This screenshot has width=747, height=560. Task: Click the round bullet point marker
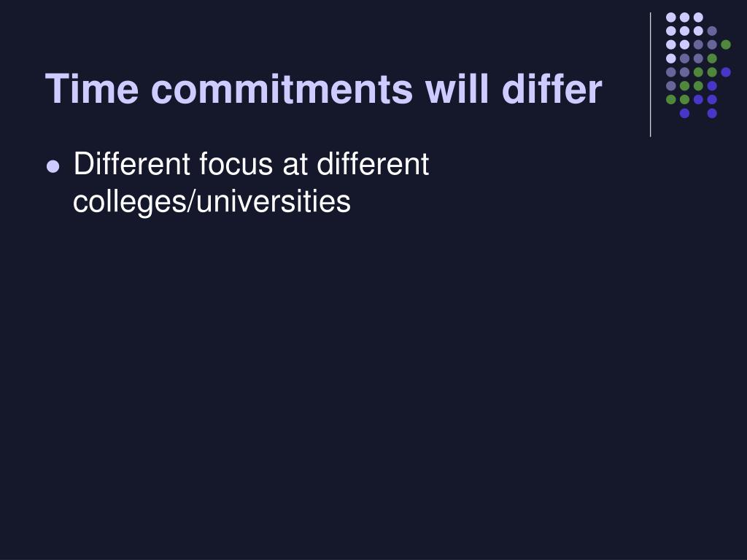tap(53, 166)
